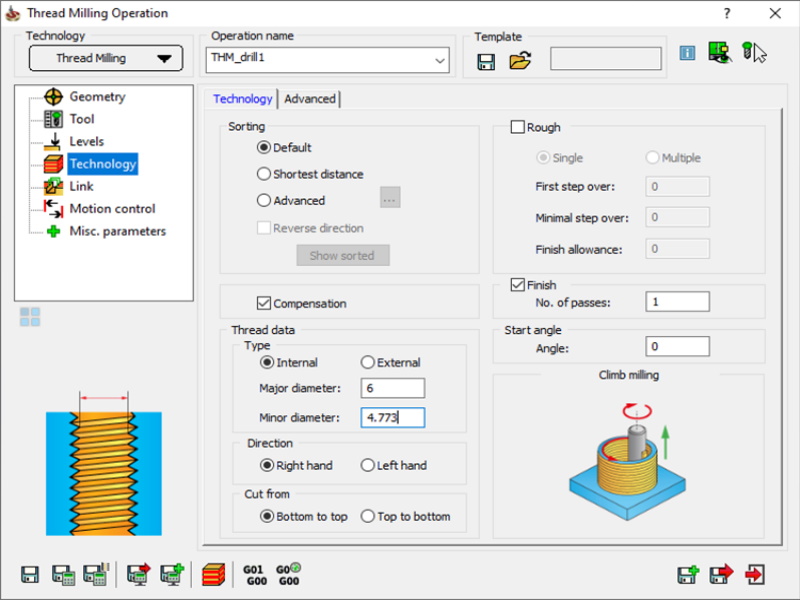Click the Major diameter input field

392,388
